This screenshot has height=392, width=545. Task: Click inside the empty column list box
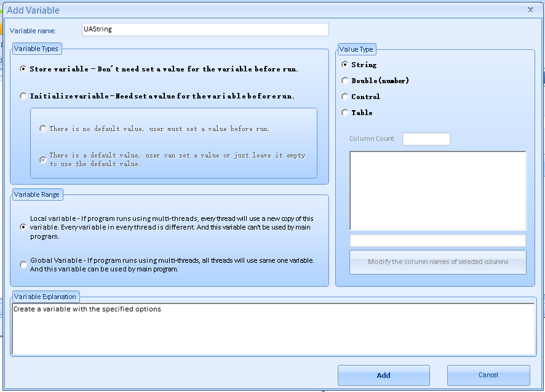[437, 190]
